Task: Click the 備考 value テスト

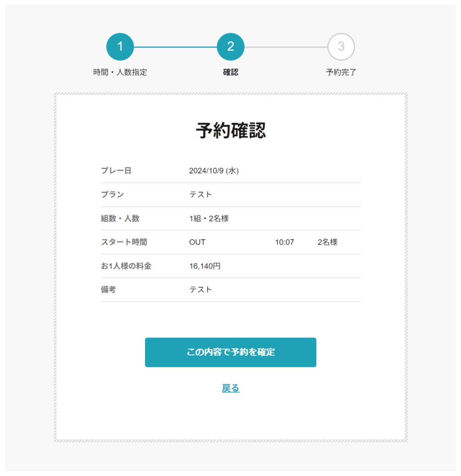Action: click(x=200, y=290)
